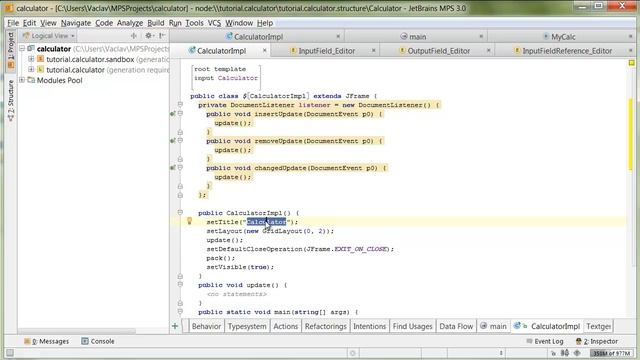Viewport: 640px width, 360px height.
Task: Select the tutorial.calculator language icon
Action: (x=40, y=70)
